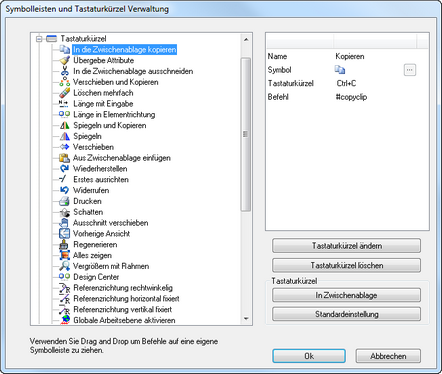The image size is (442, 374).
Task: Click the Vergrößern mit Rahmen magnifier icon
Action: coord(64,266)
